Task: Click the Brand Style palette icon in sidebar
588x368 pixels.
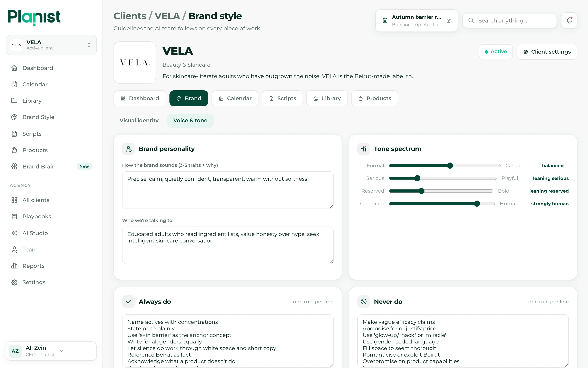Action: 14,117
